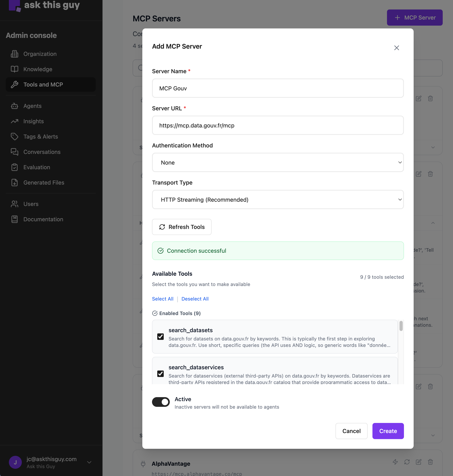Image resolution: width=453 pixels, height=476 pixels.
Task: Click the Refresh Tools button
Action: click(182, 227)
